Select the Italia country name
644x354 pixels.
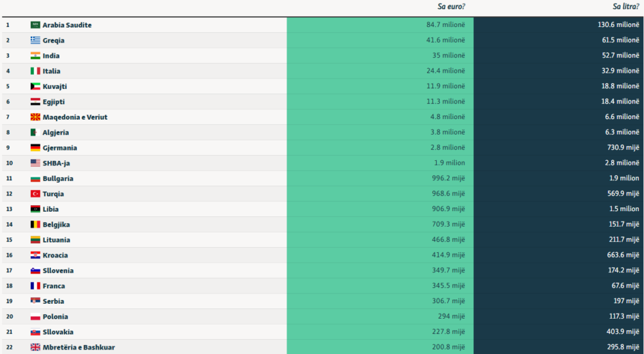(52, 71)
